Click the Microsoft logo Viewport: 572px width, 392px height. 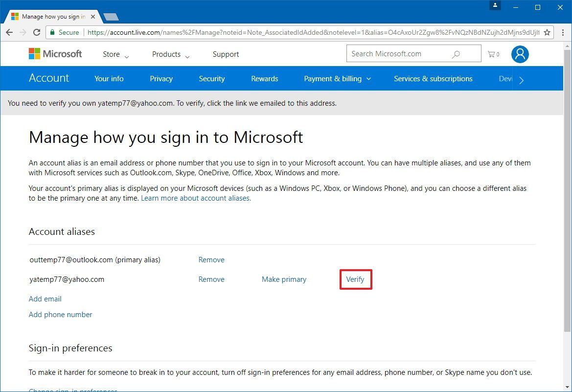pos(55,54)
